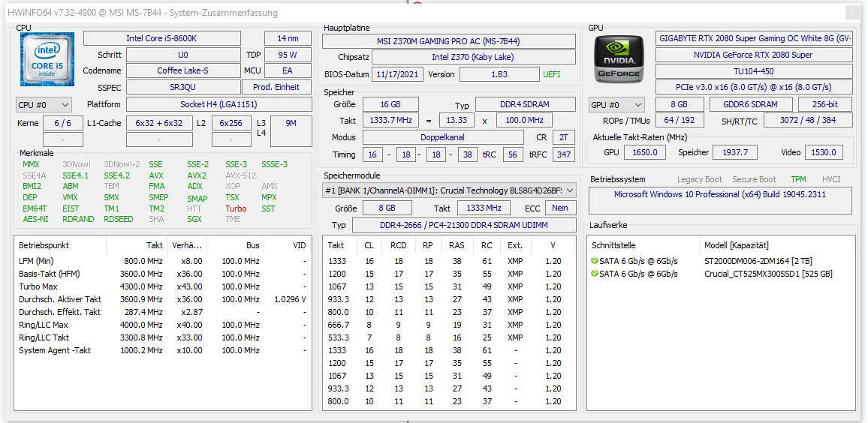Screen dimensions: 868x423
Task: Click the memory clock 1333.7 MHz field
Action: pyautogui.click(x=390, y=121)
